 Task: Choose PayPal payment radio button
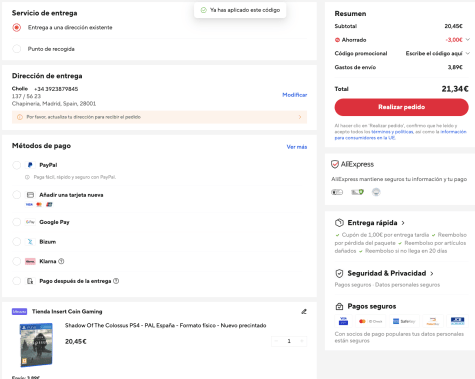pyautogui.click(x=16, y=165)
